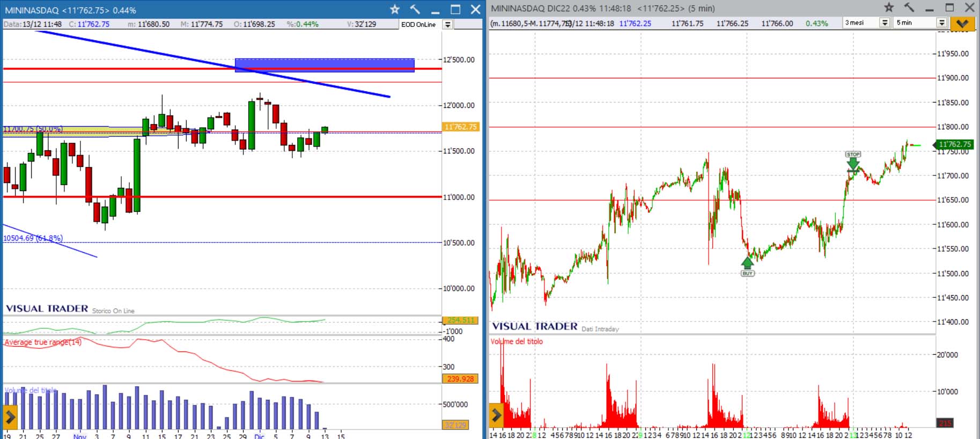Screen dimensions: 980x439
Task: Click the Data: 13/12 11:48 field in daily bar
Action: 33,24
